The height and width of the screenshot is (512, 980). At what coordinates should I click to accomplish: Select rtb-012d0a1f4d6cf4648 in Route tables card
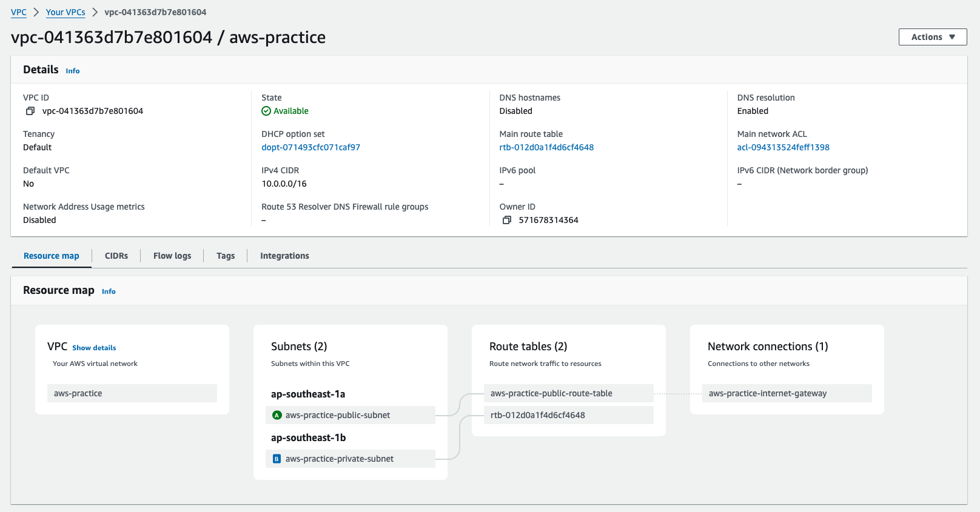(569, 415)
